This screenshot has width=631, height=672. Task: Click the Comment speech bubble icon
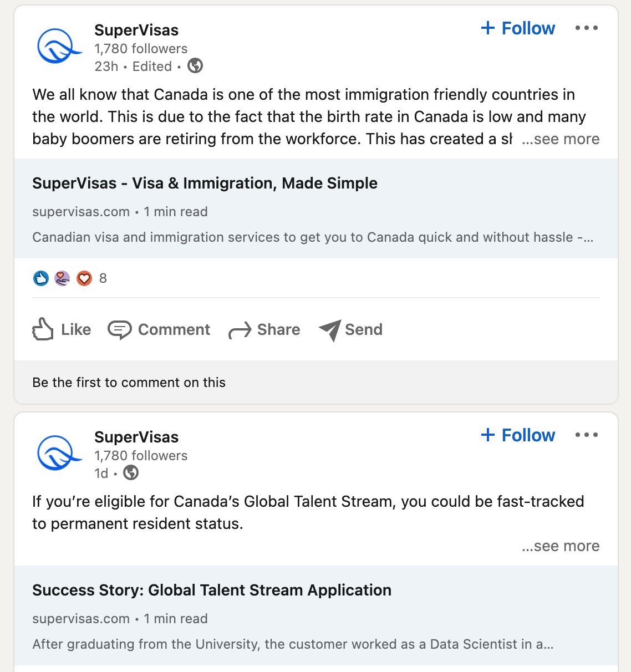pyautogui.click(x=119, y=330)
